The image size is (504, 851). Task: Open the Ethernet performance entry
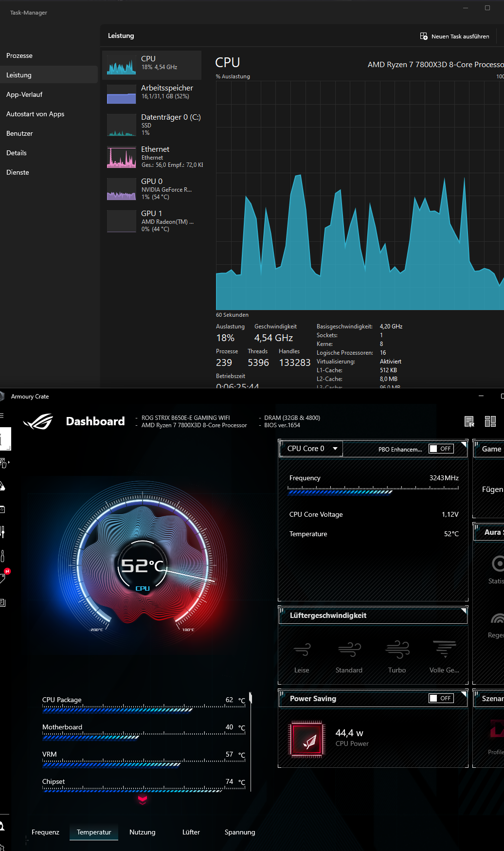[152, 157]
